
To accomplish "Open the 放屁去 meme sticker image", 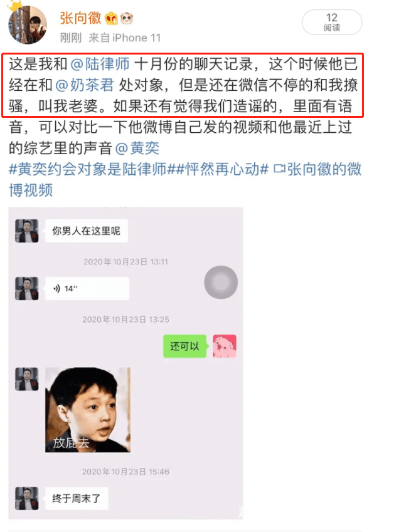I will tap(88, 410).
